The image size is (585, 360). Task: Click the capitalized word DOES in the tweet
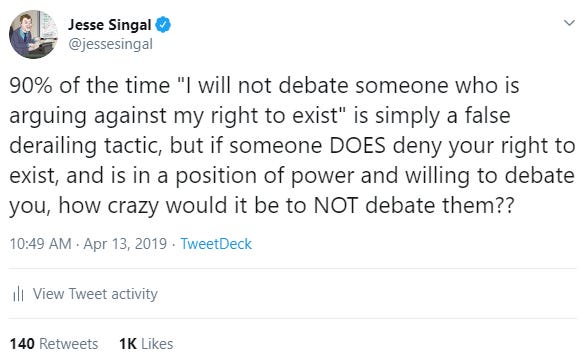pos(357,145)
